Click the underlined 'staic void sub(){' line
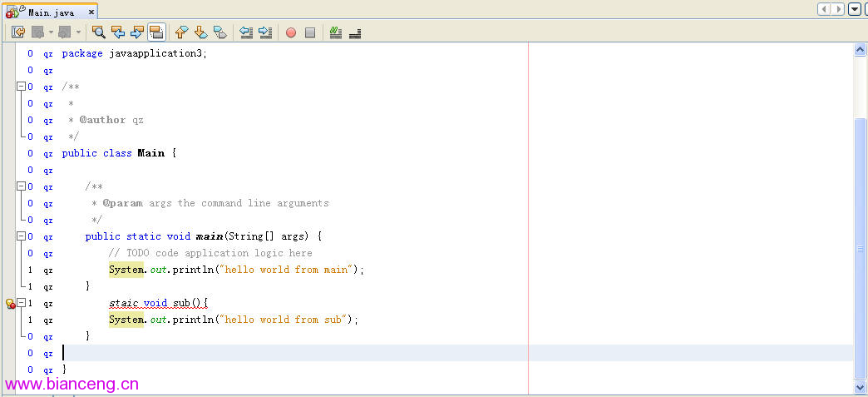Screen dimensions: 868x397 pos(158,303)
